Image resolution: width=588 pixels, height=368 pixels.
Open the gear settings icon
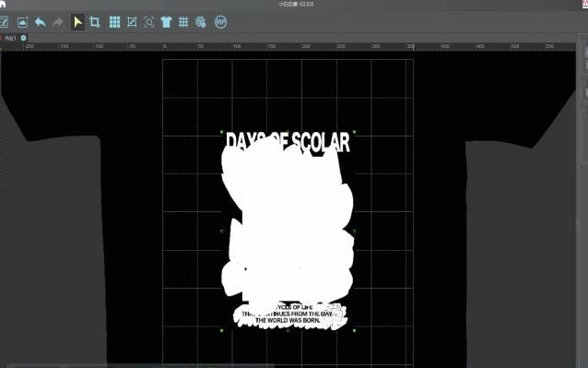(201, 22)
